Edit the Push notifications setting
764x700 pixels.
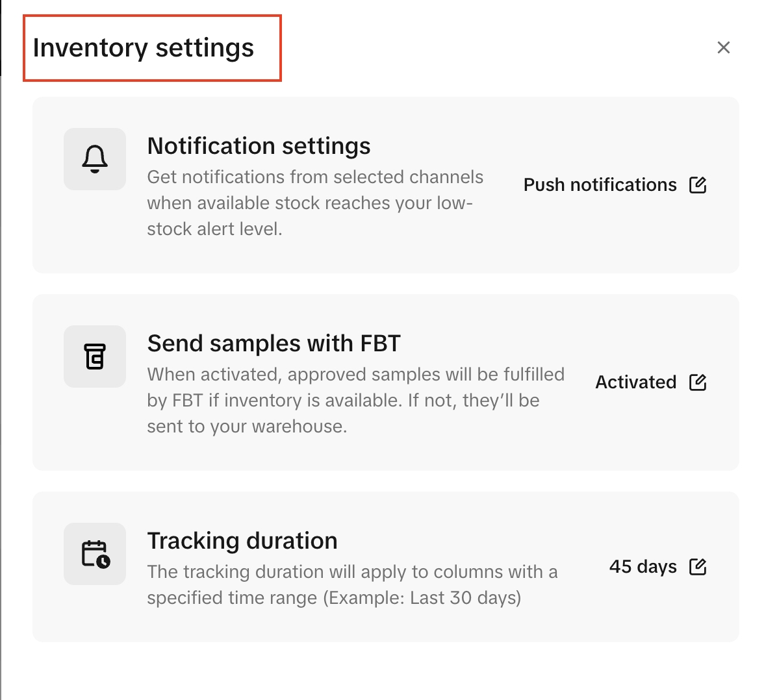(x=698, y=185)
